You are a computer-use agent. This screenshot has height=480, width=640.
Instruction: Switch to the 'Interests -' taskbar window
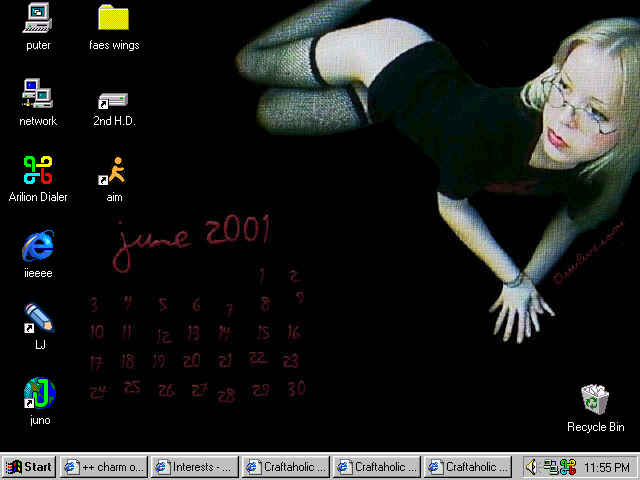194,466
